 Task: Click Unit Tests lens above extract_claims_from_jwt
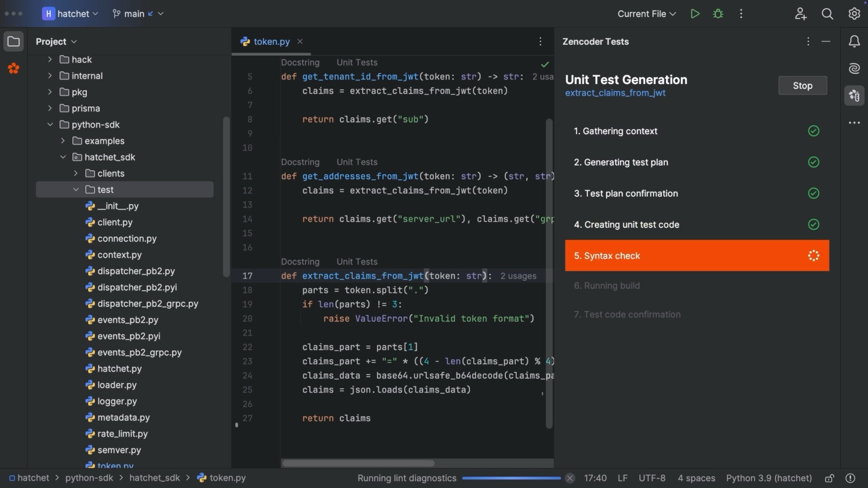click(357, 262)
